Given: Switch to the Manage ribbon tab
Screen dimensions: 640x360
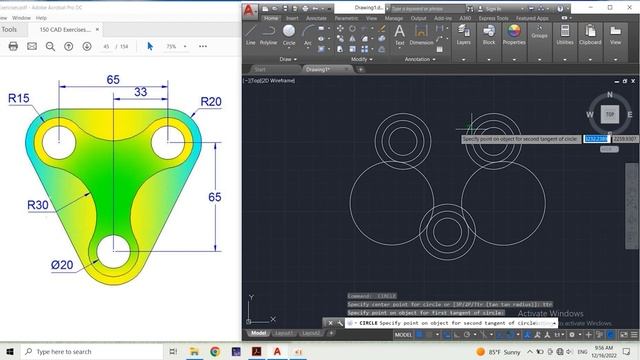Looking at the screenshot, I should pos(393,18).
